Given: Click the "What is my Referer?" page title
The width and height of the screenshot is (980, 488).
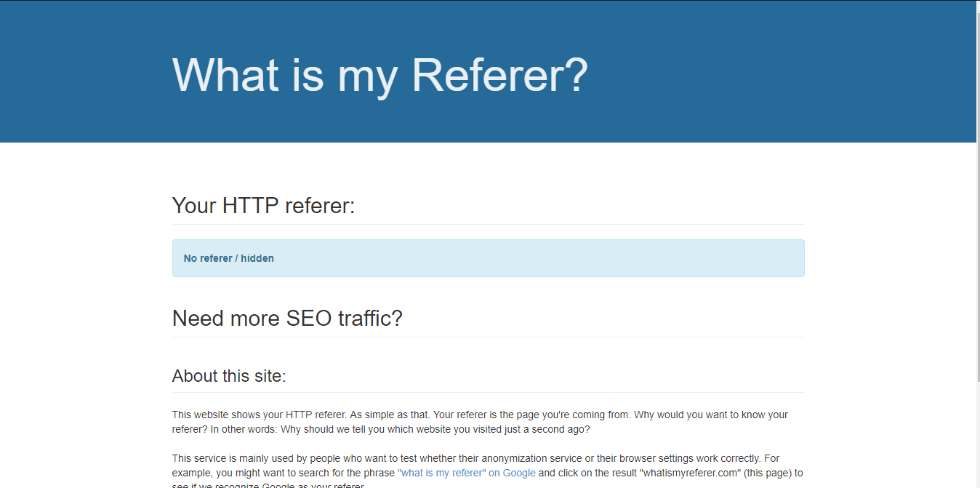Looking at the screenshot, I should (x=379, y=74).
